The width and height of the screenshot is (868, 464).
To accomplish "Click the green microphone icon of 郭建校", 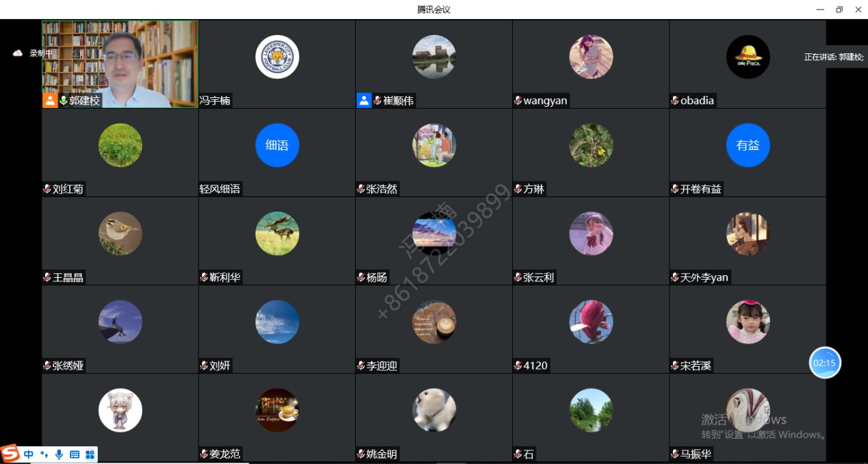I will tap(64, 101).
